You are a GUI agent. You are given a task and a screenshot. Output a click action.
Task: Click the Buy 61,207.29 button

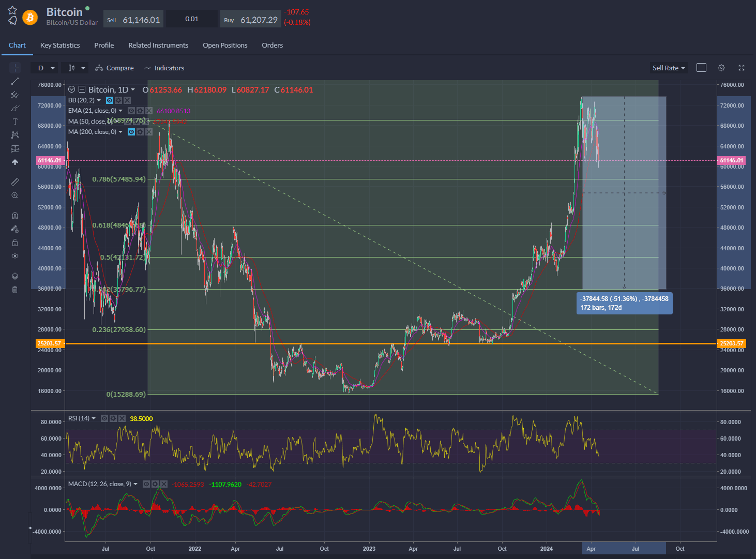pyautogui.click(x=251, y=19)
